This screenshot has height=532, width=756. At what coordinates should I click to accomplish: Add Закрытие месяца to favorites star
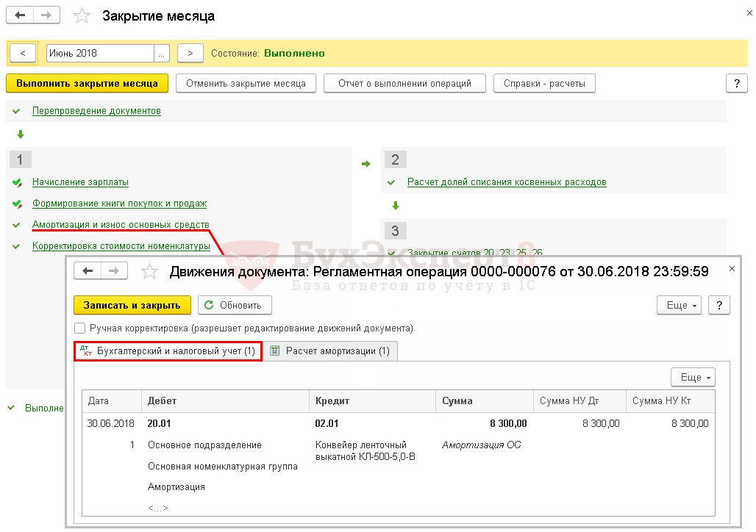point(83,16)
